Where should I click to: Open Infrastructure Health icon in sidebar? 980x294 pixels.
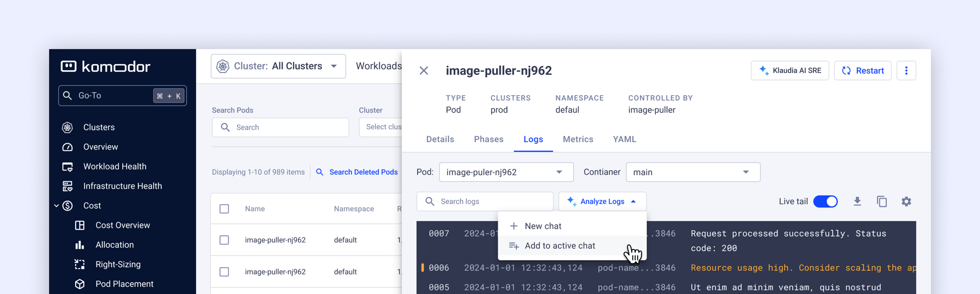(x=68, y=186)
